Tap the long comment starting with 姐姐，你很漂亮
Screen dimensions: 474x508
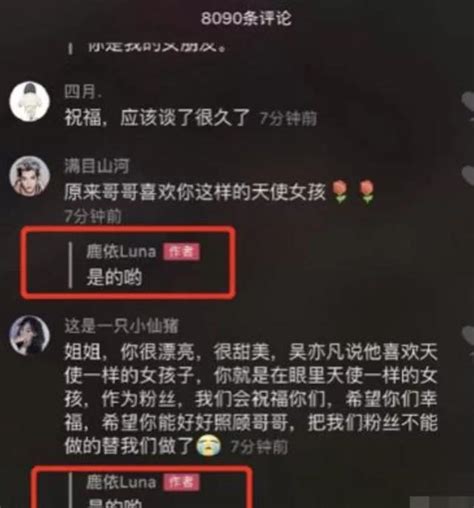[x=251, y=399]
